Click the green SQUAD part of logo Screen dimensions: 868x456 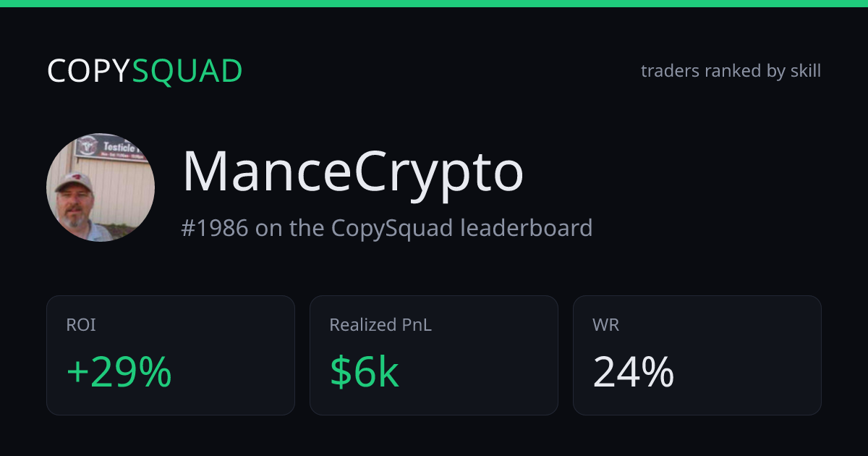[x=187, y=71]
